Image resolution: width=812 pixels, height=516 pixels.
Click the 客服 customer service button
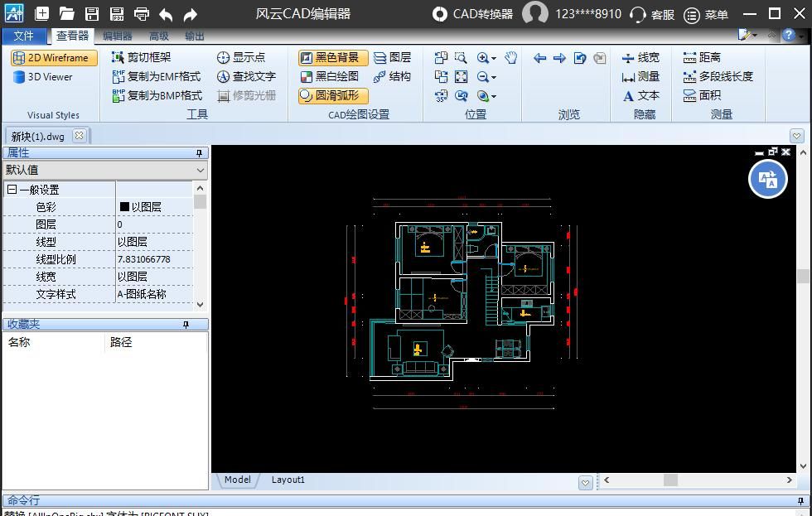coord(652,14)
